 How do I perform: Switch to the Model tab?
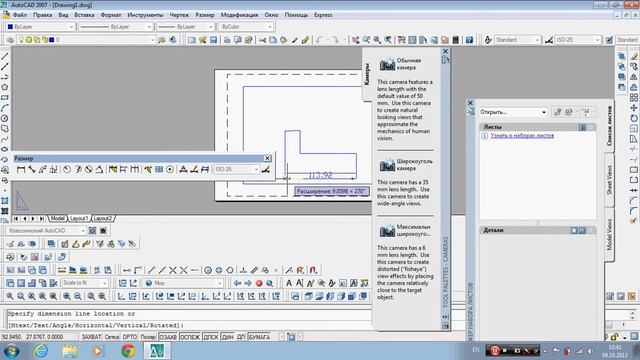click(58, 219)
